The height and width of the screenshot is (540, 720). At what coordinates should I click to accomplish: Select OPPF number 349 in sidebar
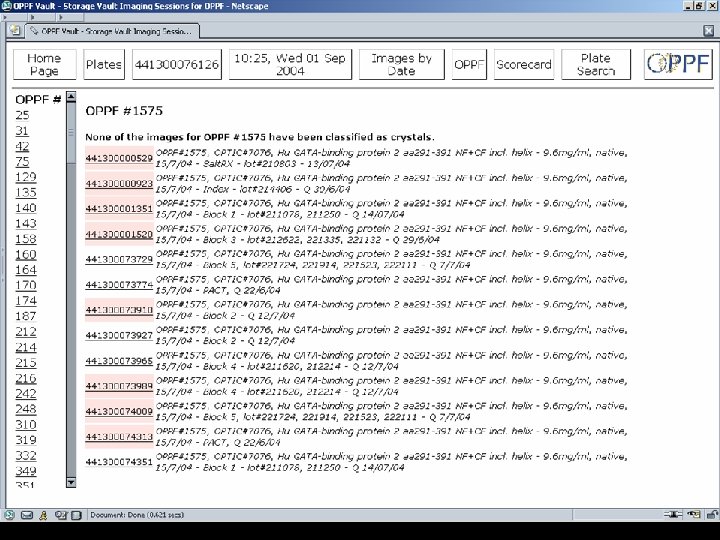[26, 471]
